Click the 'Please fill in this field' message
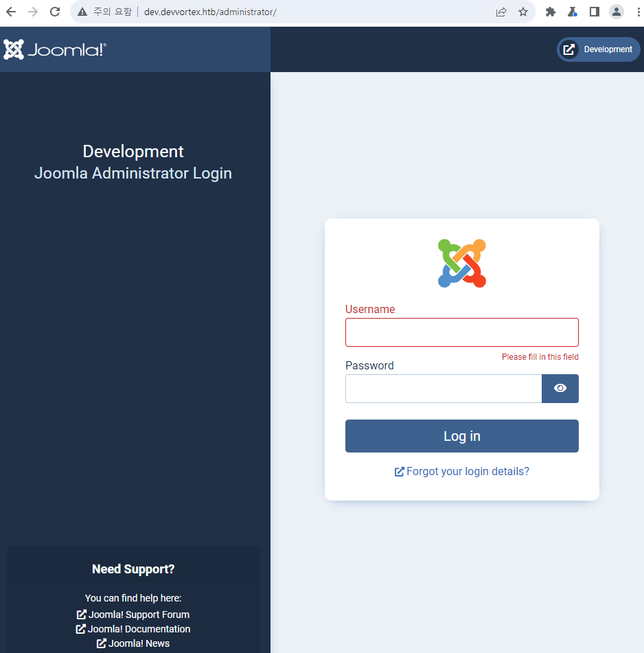644x653 pixels. tap(540, 357)
